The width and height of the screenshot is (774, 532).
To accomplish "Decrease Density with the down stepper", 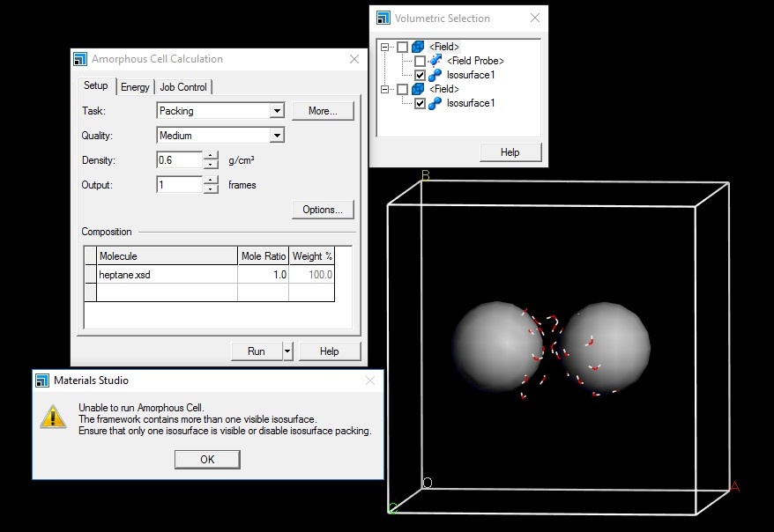I will 211,164.
